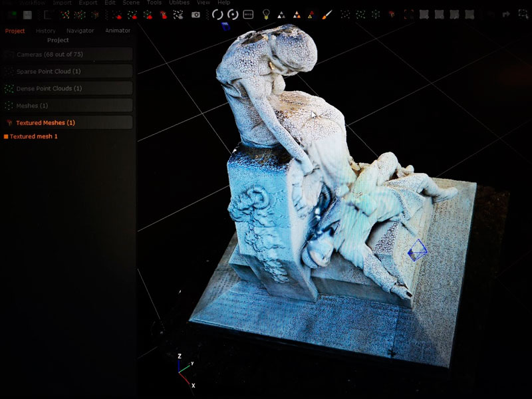
Task: Click the light bulb lighting icon
Action: [x=266, y=14]
